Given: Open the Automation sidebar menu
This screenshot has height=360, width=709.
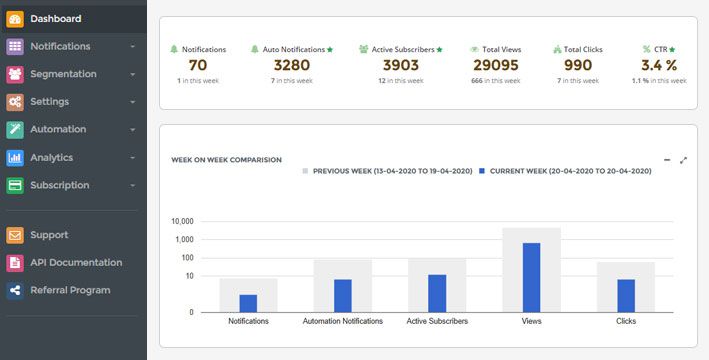Looking at the screenshot, I should point(73,130).
